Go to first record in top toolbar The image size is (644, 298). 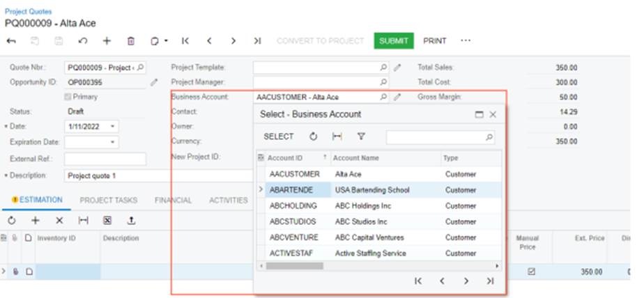[x=185, y=41]
